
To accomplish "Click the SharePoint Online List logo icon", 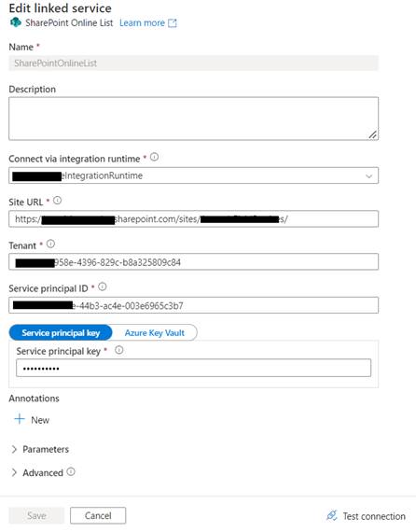I will coord(15,22).
